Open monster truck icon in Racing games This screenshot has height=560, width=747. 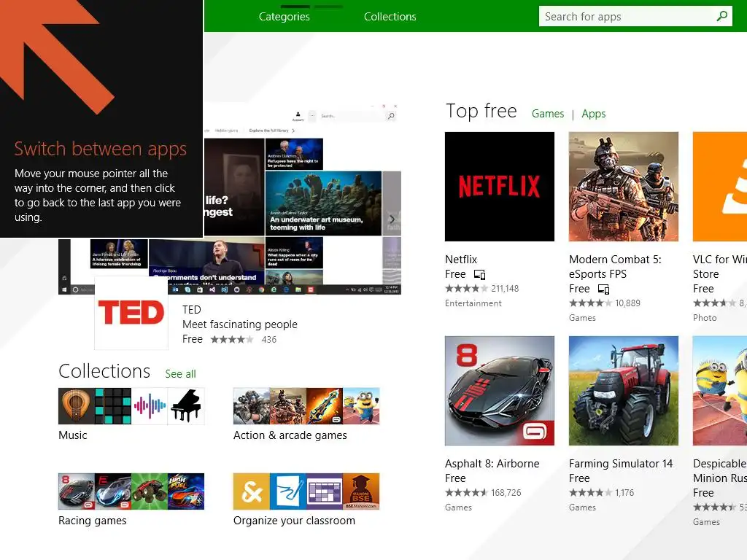[150, 491]
